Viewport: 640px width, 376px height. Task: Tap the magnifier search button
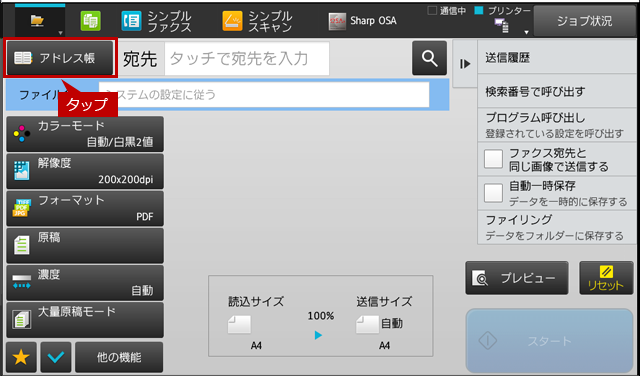click(429, 58)
